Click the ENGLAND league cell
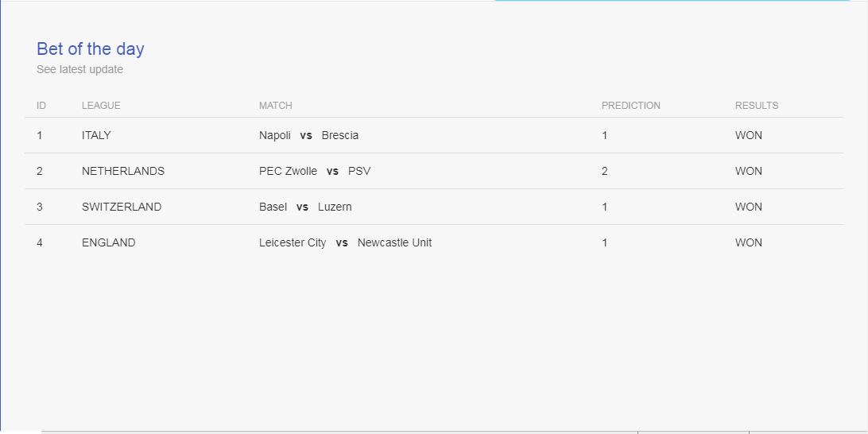This screenshot has width=868, height=434. (x=108, y=242)
